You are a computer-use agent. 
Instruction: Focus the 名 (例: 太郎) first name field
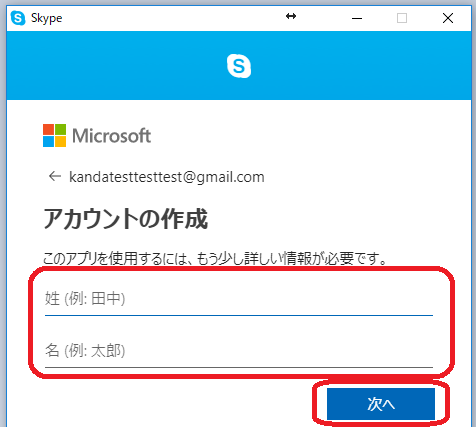coord(239,351)
